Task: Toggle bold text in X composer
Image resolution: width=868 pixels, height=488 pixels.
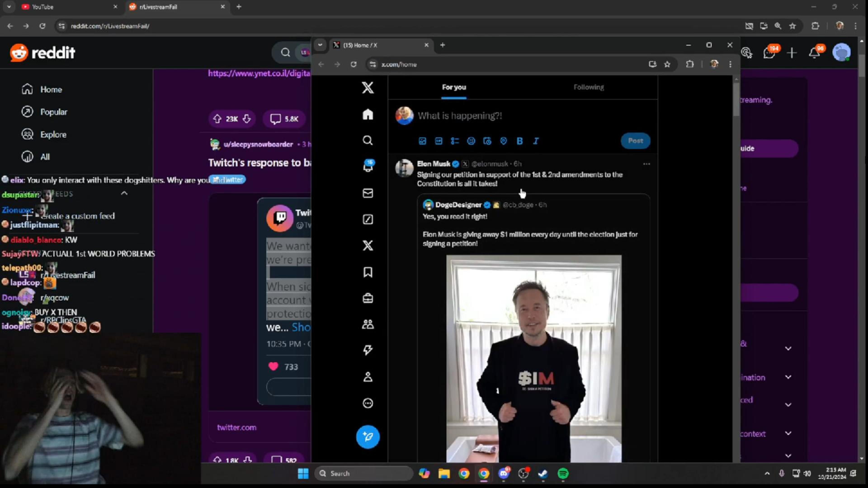Action: pyautogui.click(x=520, y=141)
